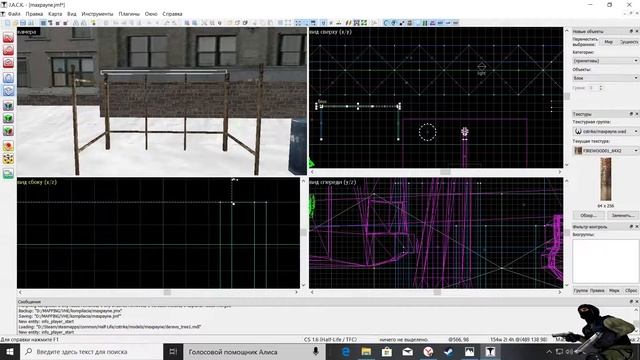Open the Правка menu
The width and height of the screenshot is (640, 360).
34,14
